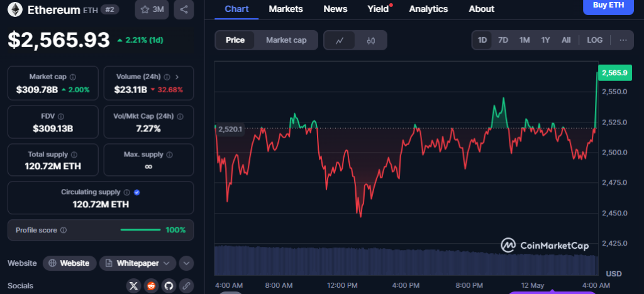Expand Volume (24h) details arrow
The image size is (644, 294).
click(x=177, y=77)
